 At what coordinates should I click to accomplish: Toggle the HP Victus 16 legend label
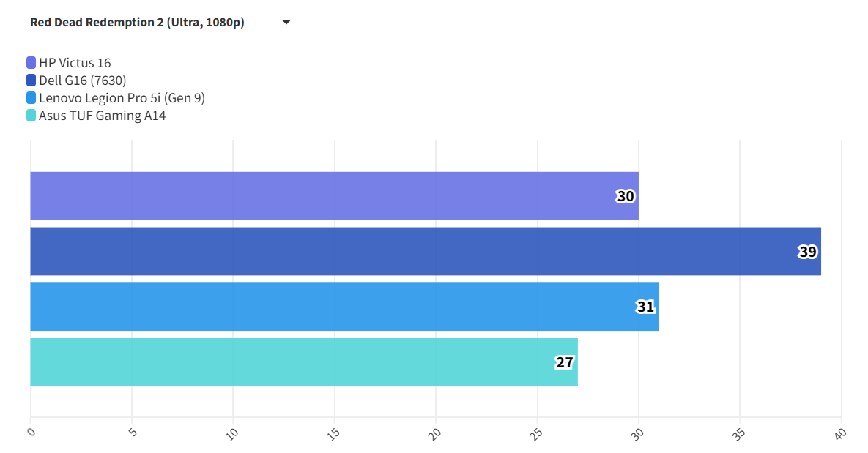pos(75,63)
